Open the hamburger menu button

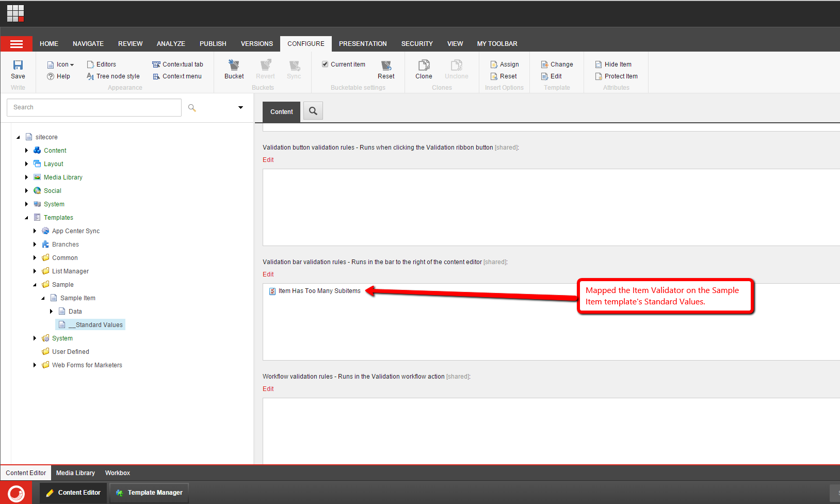(17, 44)
